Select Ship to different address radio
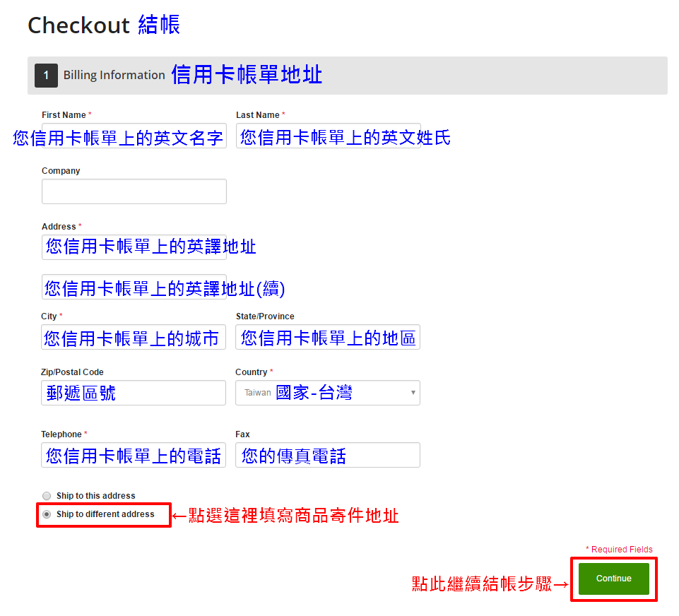 (x=47, y=514)
